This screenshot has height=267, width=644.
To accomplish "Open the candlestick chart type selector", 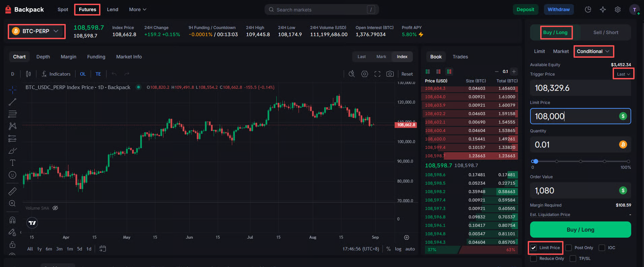I will (28, 74).
